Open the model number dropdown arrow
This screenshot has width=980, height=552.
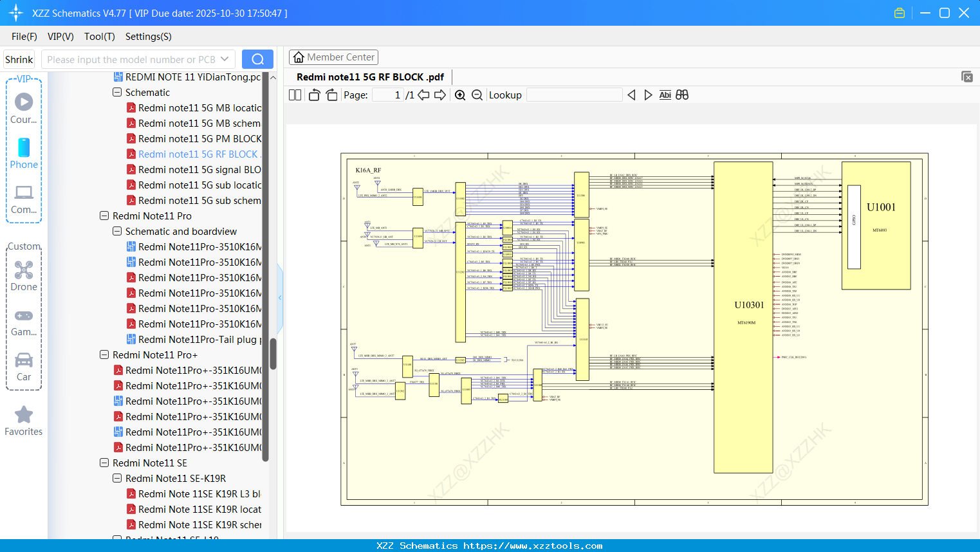225,59
